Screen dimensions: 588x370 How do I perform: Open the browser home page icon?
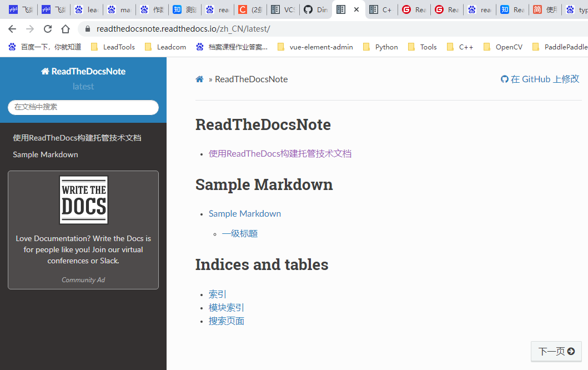tap(66, 29)
